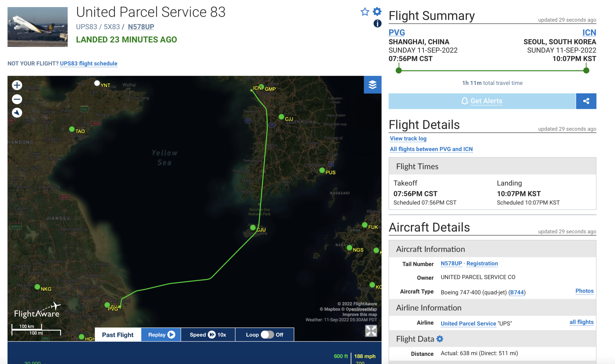Open N578UP tail number link in header
Viewport: 615px width, 364px height.
point(141,27)
